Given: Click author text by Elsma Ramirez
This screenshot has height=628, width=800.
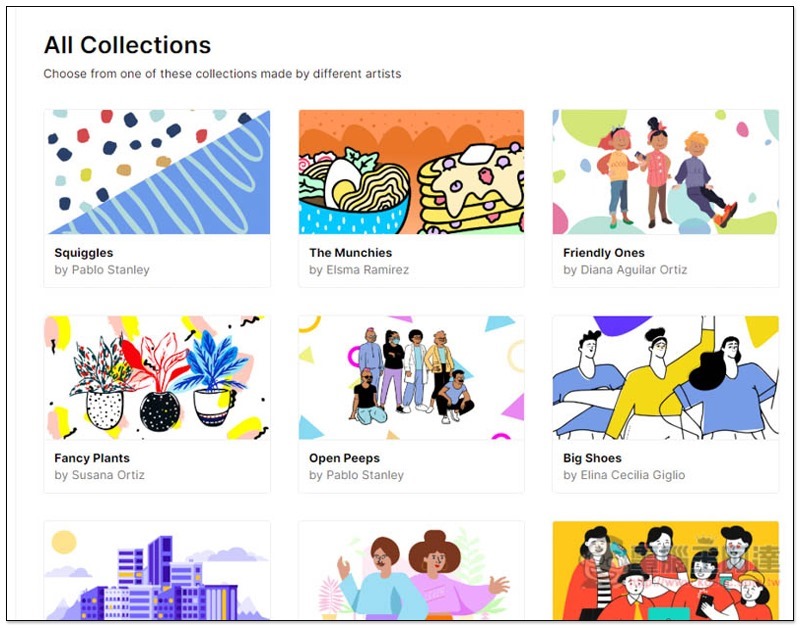Looking at the screenshot, I should (359, 270).
